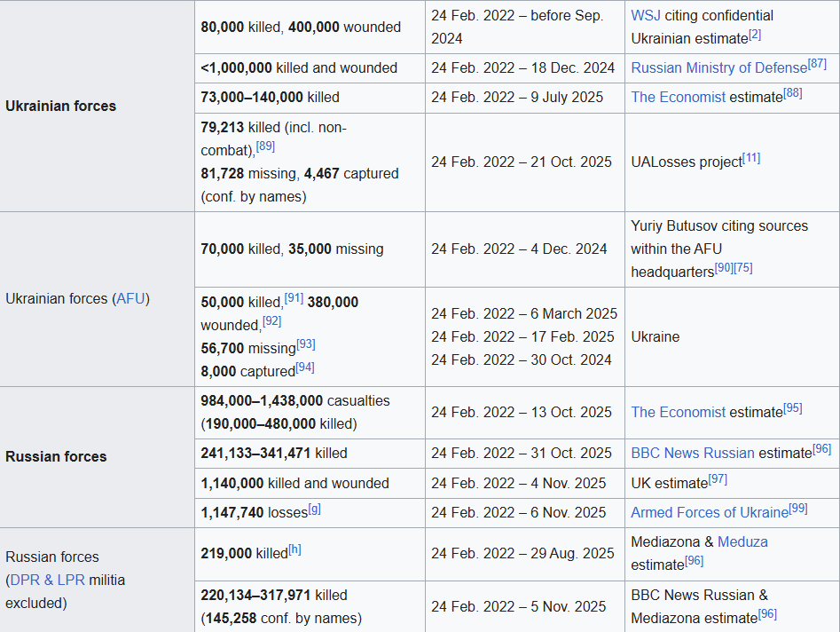Viewport: 840px width, 632px height.
Task: Open citation [91] after 50,000 killed
Action: click(294, 298)
